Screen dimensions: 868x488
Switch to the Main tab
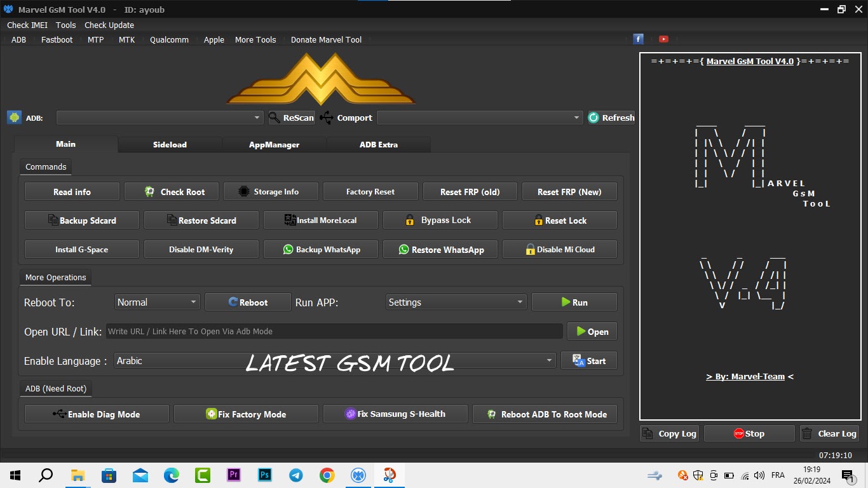pyautogui.click(x=66, y=144)
